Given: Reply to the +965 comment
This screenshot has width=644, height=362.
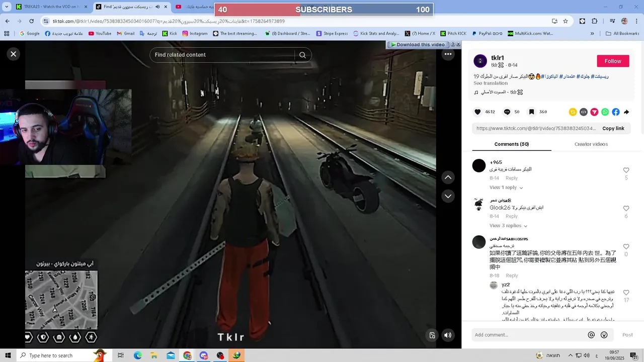Looking at the screenshot, I should coord(512,178).
